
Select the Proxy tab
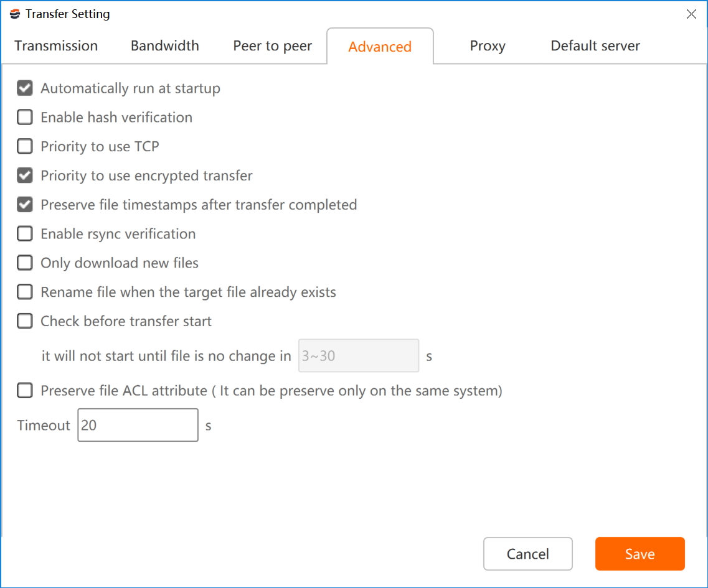tap(488, 45)
